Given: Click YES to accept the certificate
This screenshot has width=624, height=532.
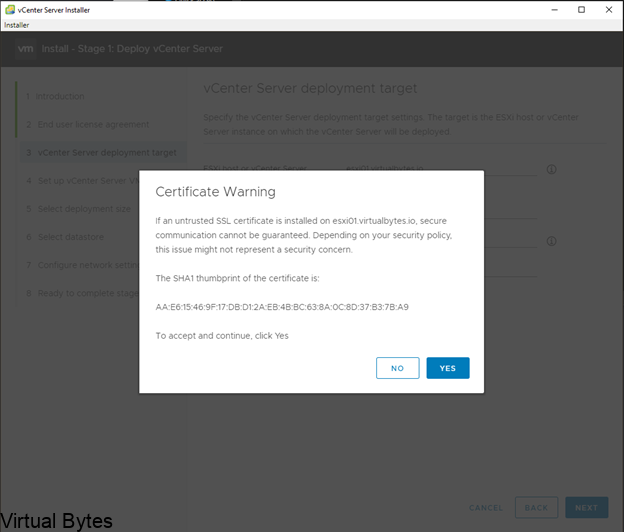Looking at the screenshot, I should pos(448,368).
